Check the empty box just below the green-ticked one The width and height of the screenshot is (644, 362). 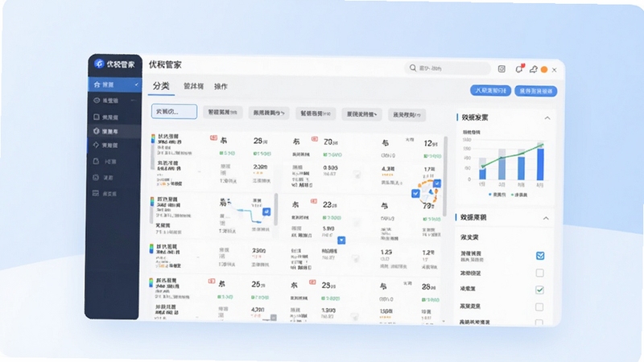[539, 307]
